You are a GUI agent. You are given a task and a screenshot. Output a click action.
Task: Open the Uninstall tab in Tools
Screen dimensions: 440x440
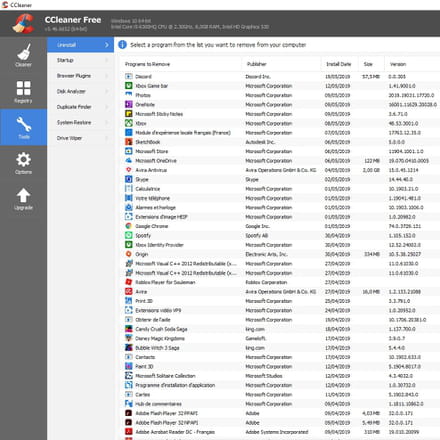click(80, 45)
